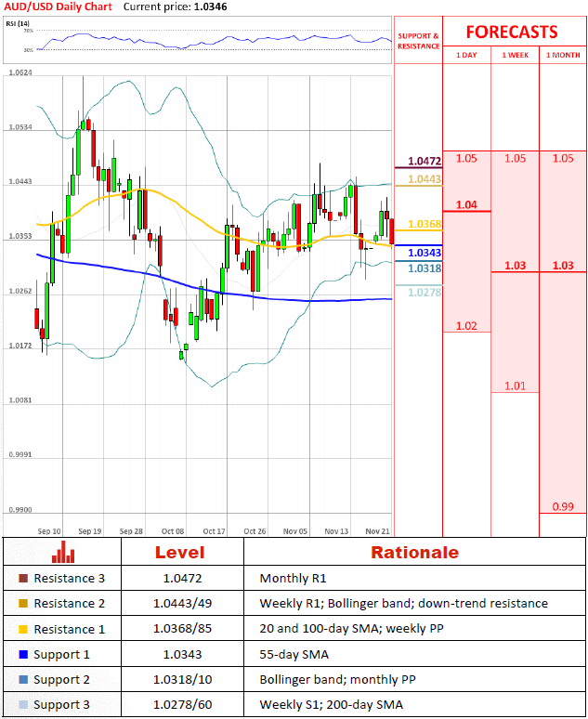Image resolution: width=588 pixels, height=719 pixels.
Task: Open the 1 DAY forecast column header
Action: (466, 56)
